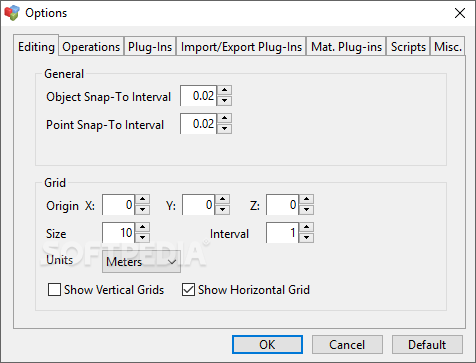
Task: Click the Cancel button
Action: [x=347, y=344]
